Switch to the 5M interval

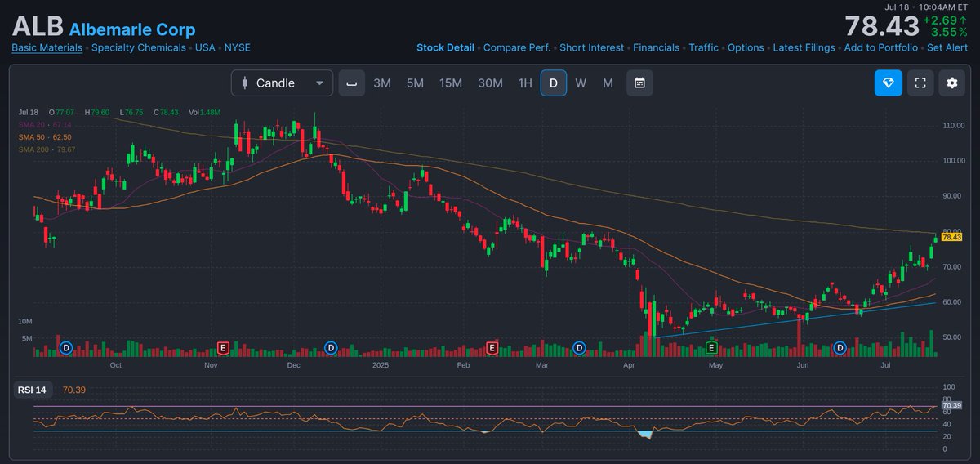click(415, 83)
